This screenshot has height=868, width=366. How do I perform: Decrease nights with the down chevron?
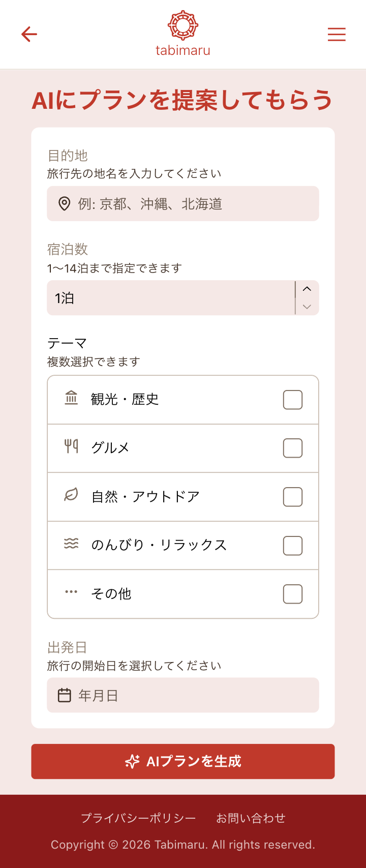(307, 307)
